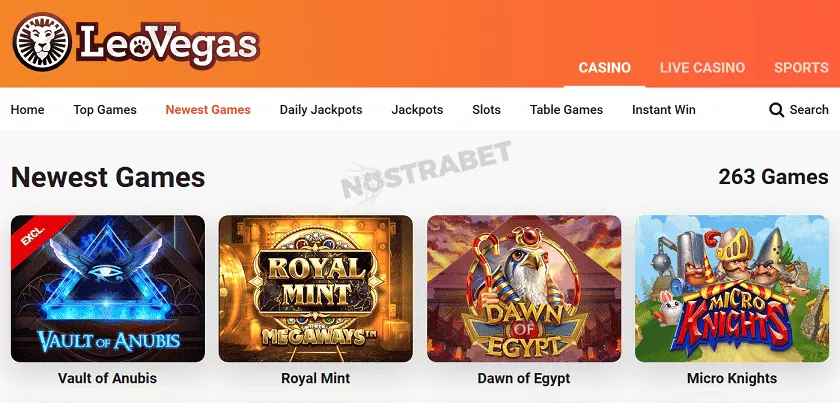Open the Instant Win category
The height and width of the screenshot is (403, 840).
(664, 110)
